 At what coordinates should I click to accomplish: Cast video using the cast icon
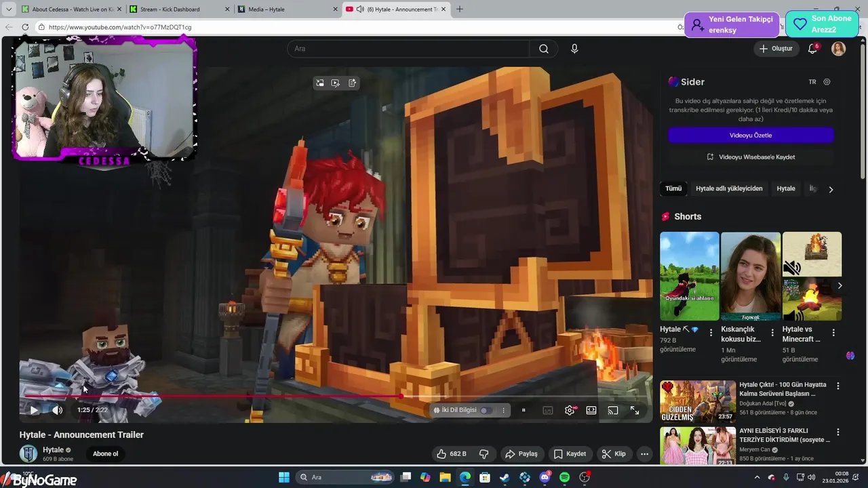613,410
